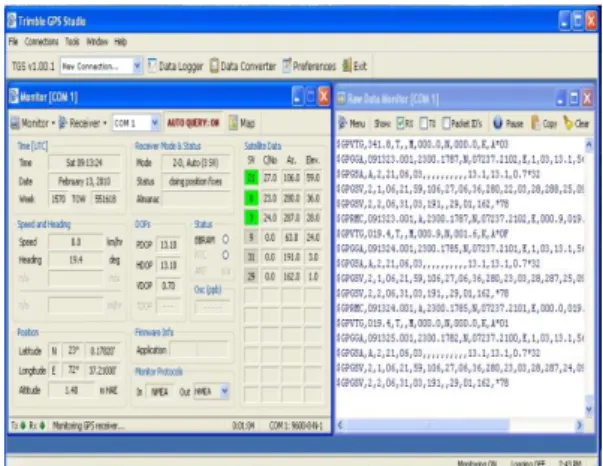
Task: Select green satellite 3 indicator
Action: pos(251,218)
